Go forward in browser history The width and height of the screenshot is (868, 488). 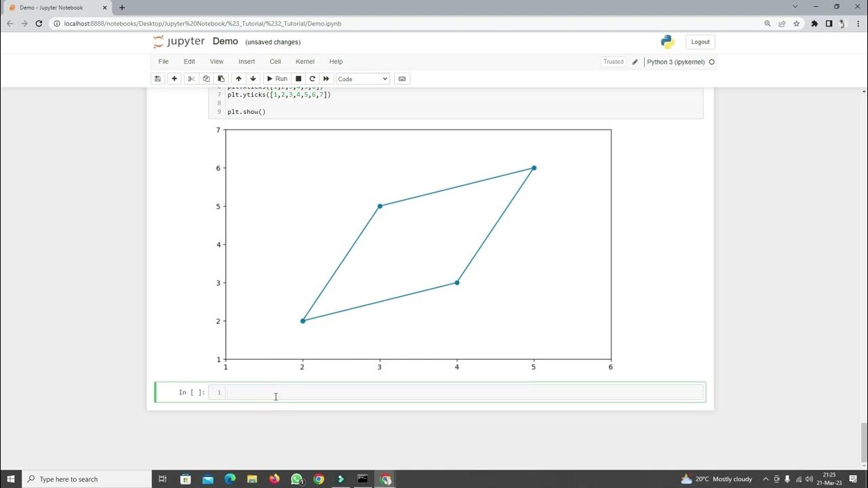pyautogui.click(x=24, y=23)
